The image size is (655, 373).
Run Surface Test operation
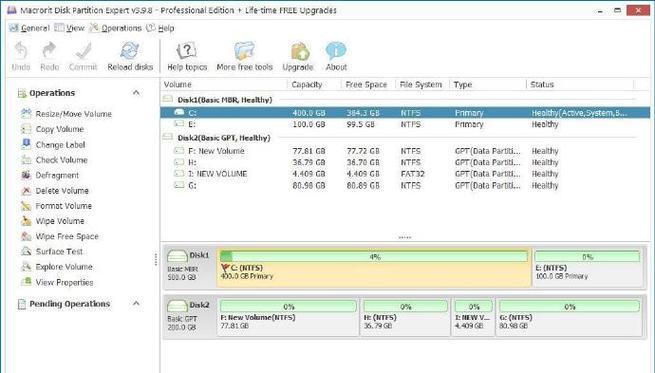52,251
